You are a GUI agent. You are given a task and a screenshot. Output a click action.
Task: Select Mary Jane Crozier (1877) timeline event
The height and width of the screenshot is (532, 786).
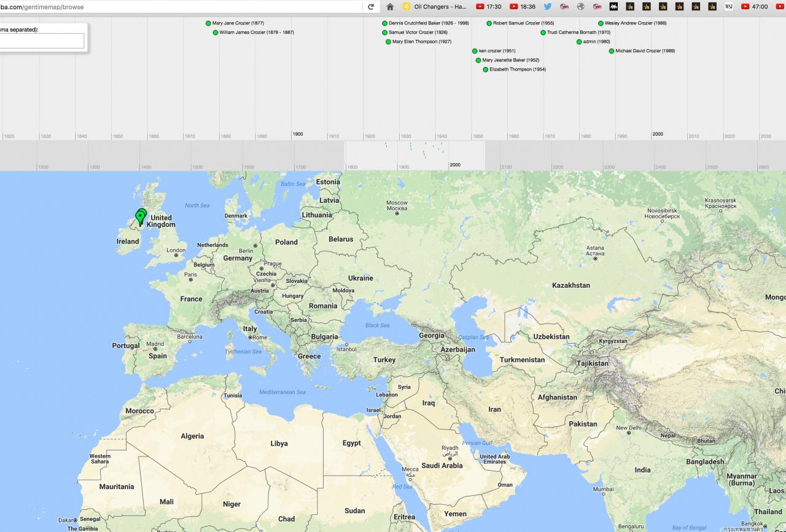coord(238,23)
